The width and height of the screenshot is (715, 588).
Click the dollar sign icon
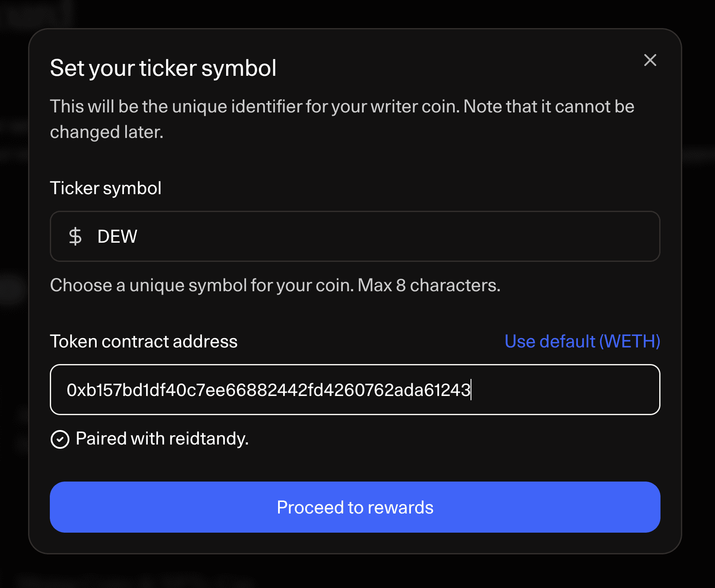click(75, 236)
